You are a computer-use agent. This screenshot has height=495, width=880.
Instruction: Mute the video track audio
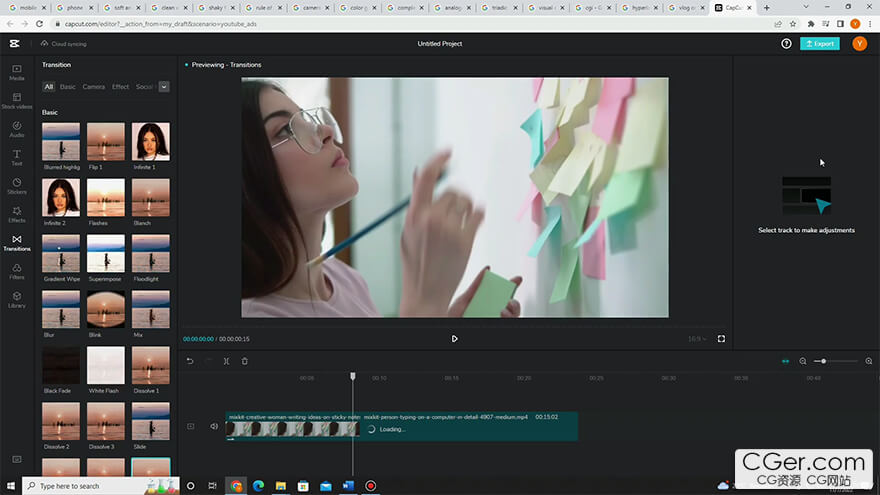pos(214,427)
